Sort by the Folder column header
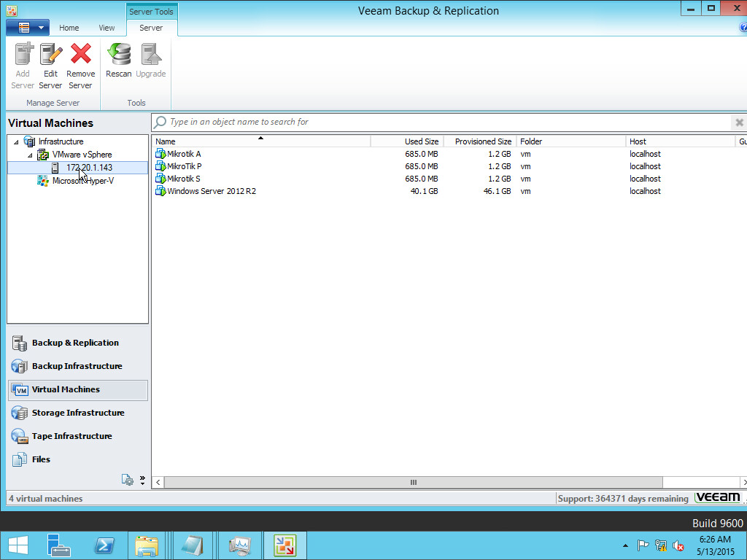Viewport: 747px width, 560px height. [570, 141]
